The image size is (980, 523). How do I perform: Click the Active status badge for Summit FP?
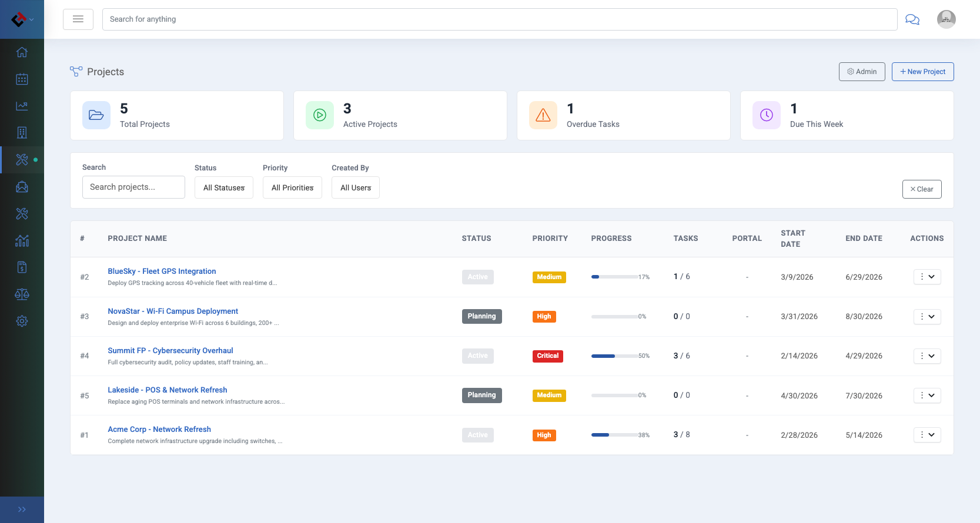click(478, 356)
